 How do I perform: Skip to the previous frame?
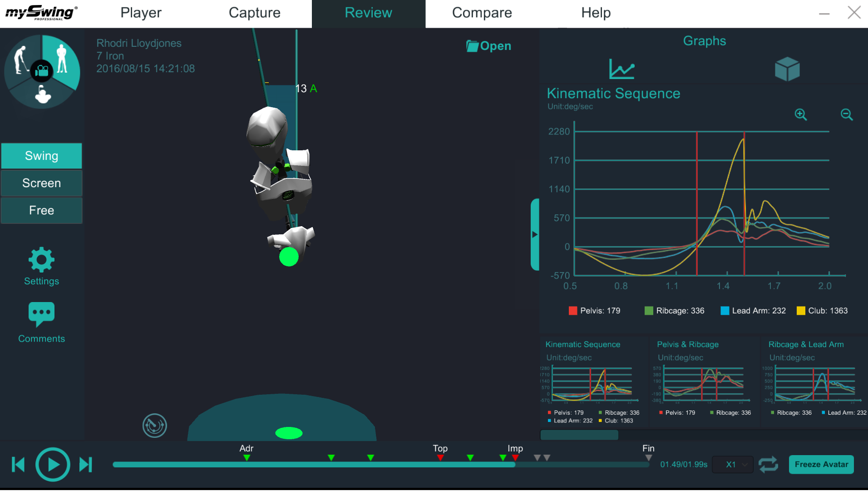coord(18,465)
